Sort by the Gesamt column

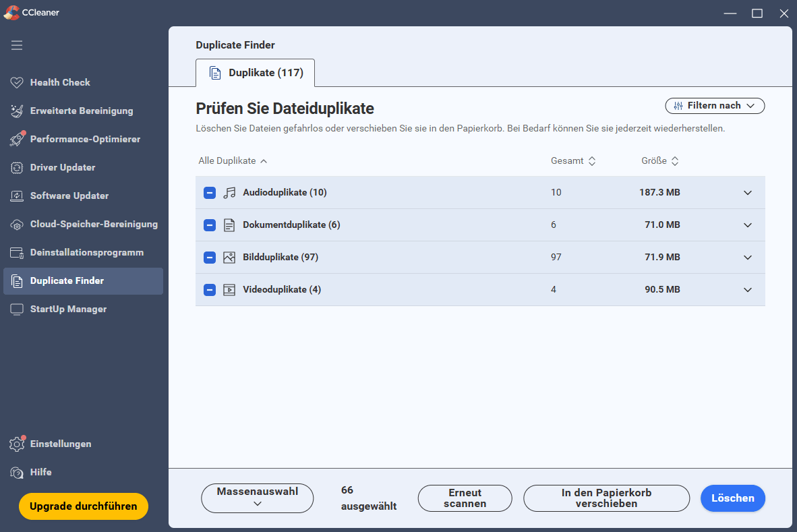(573, 160)
